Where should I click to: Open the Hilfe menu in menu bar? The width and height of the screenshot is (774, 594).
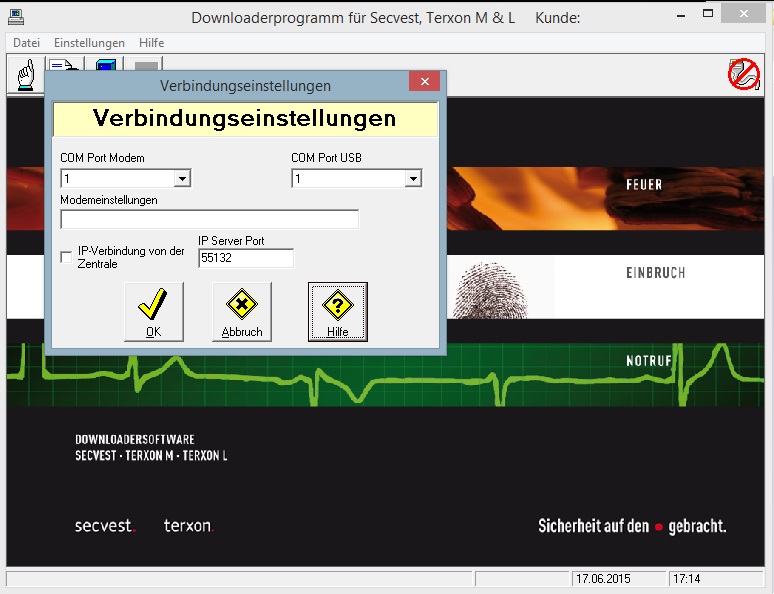click(152, 43)
